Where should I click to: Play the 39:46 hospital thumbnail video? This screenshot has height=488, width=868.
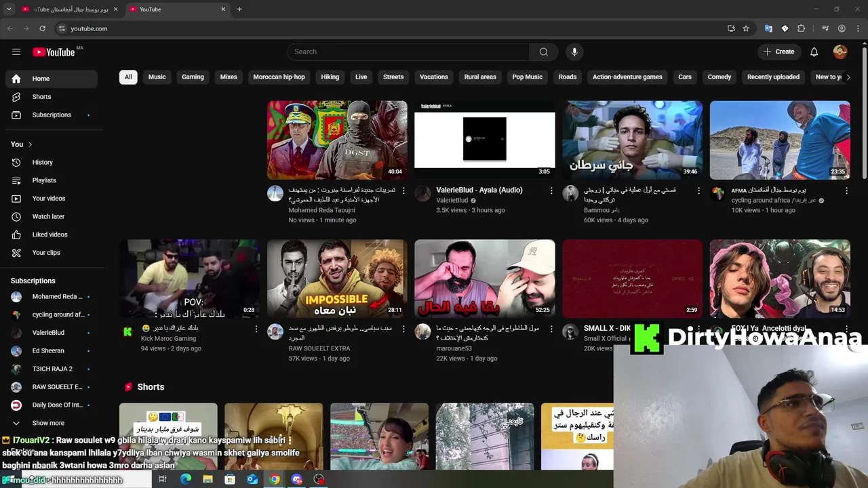click(632, 140)
